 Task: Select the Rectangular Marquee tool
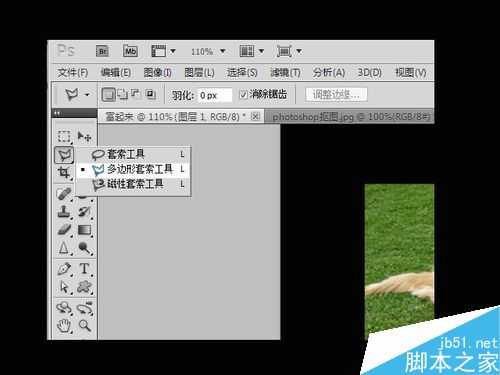click(x=64, y=136)
